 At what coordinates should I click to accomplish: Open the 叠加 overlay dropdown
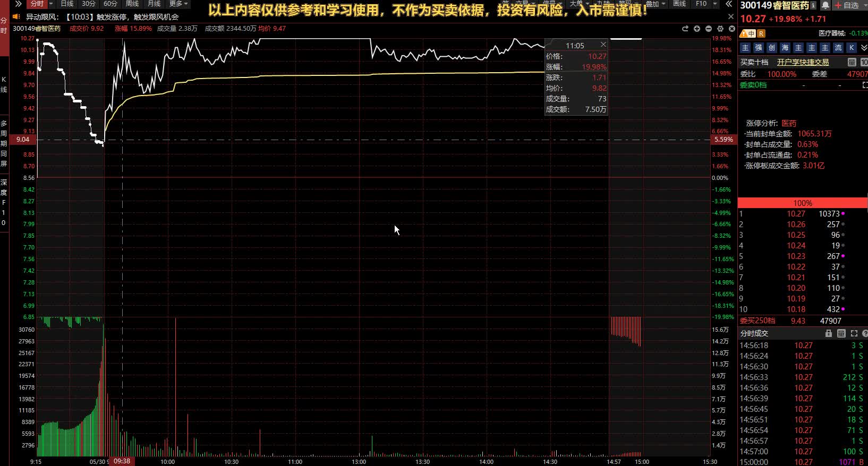pos(655,4)
